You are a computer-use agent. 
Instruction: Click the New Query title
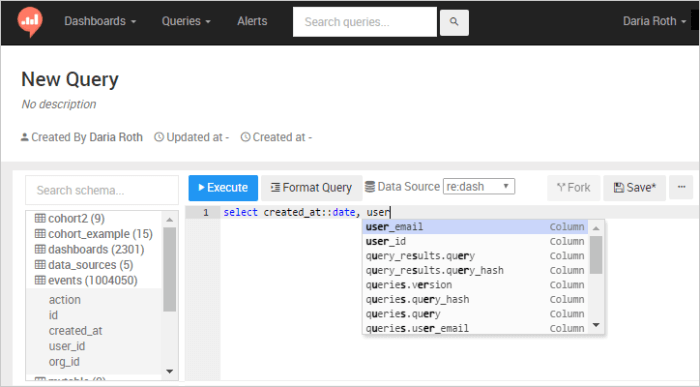(70, 79)
